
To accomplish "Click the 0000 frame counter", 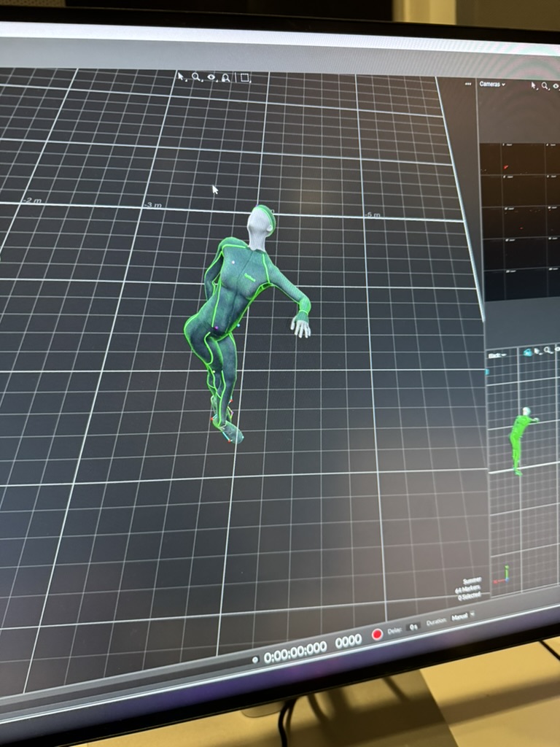I will tap(348, 641).
